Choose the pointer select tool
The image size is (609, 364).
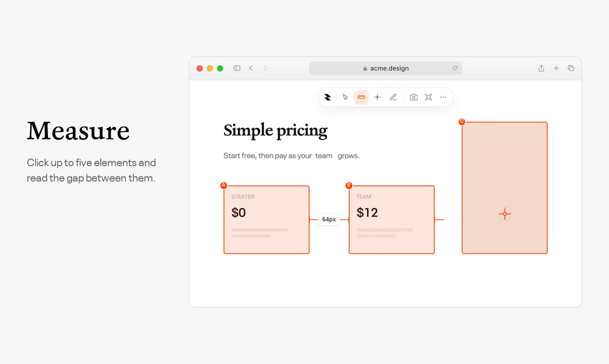click(x=345, y=97)
